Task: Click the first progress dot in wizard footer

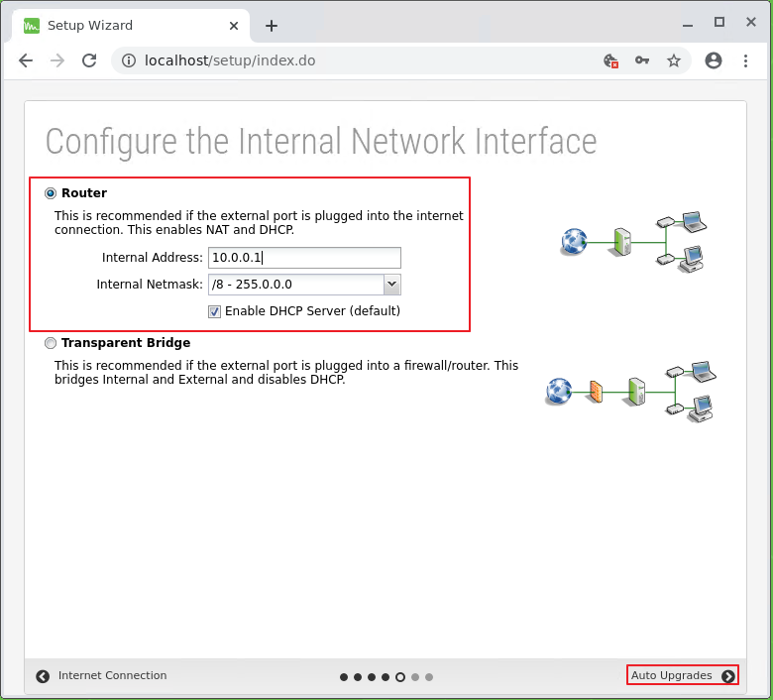Action: click(x=344, y=677)
